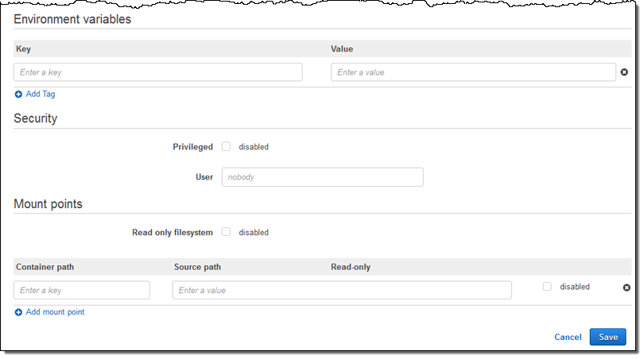The height and width of the screenshot is (359, 644).
Task: Cancel the container configuration
Action: [x=568, y=337]
